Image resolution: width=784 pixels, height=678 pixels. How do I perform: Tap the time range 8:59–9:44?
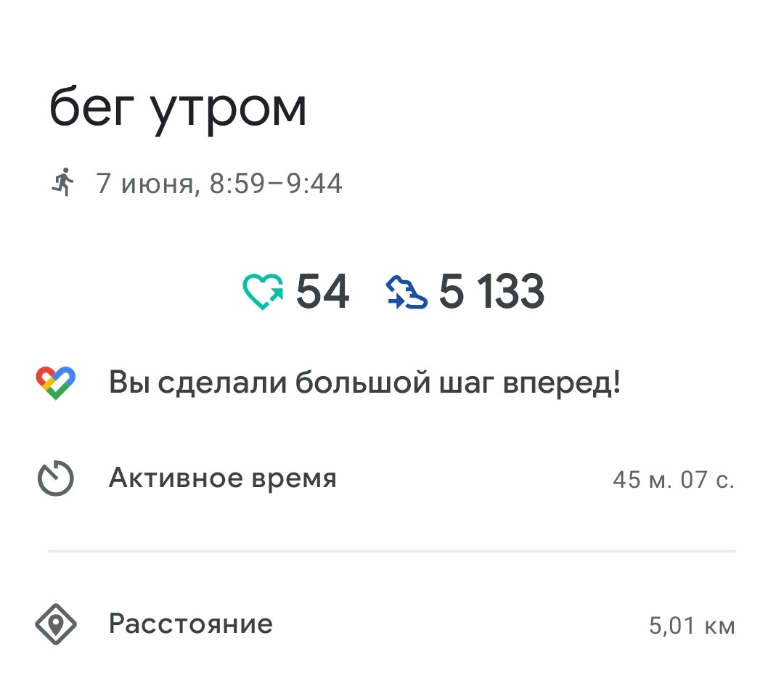point(276,183)
